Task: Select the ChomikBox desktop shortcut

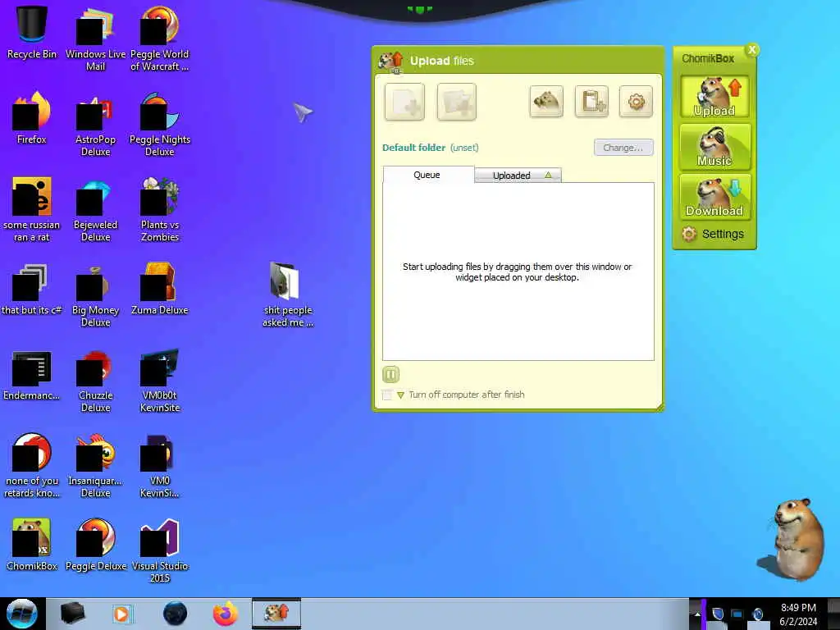Action: 32,545
